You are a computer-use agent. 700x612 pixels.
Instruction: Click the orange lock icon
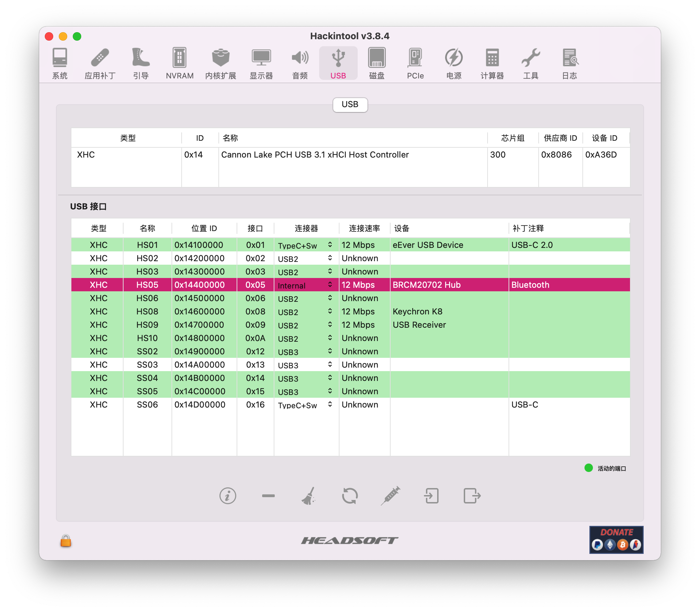66,541
